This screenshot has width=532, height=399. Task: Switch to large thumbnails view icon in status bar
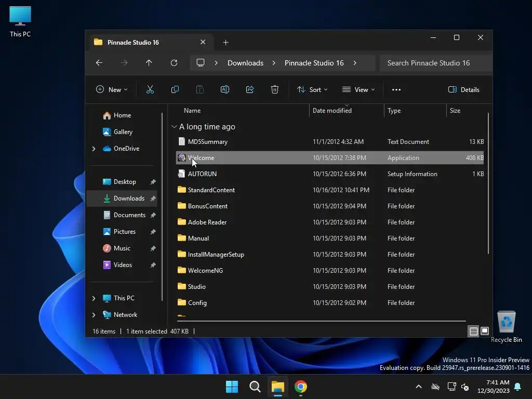[x=485, y=331]
